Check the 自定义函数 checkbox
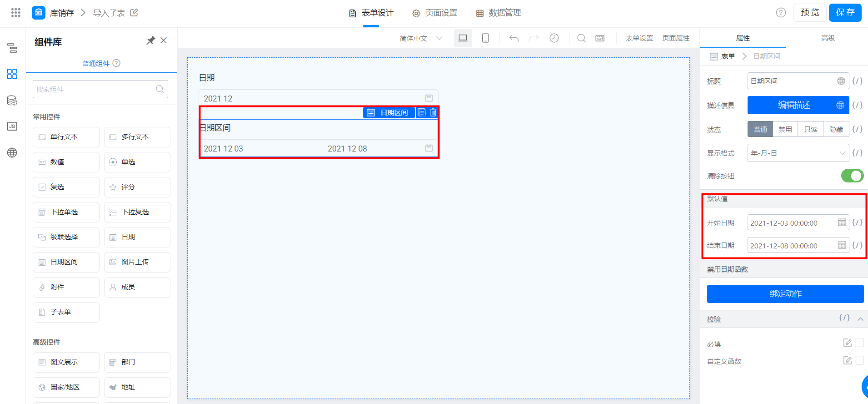 [859, 360]
